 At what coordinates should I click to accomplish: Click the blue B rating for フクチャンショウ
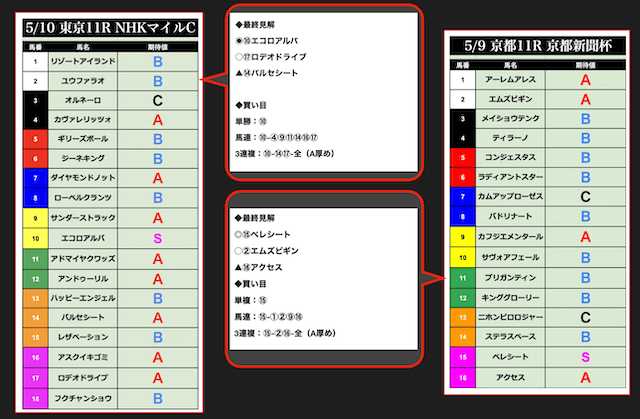[x=158, y=399]
